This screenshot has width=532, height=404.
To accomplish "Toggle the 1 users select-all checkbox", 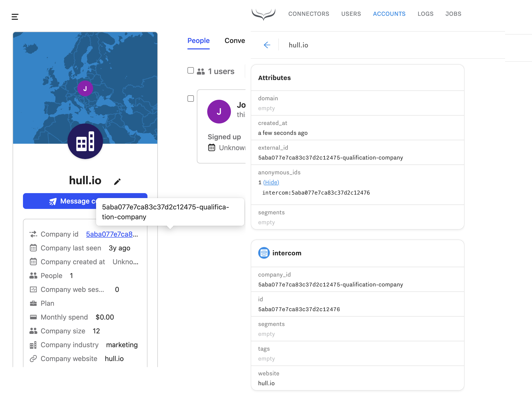I will (x=191, y=71).
